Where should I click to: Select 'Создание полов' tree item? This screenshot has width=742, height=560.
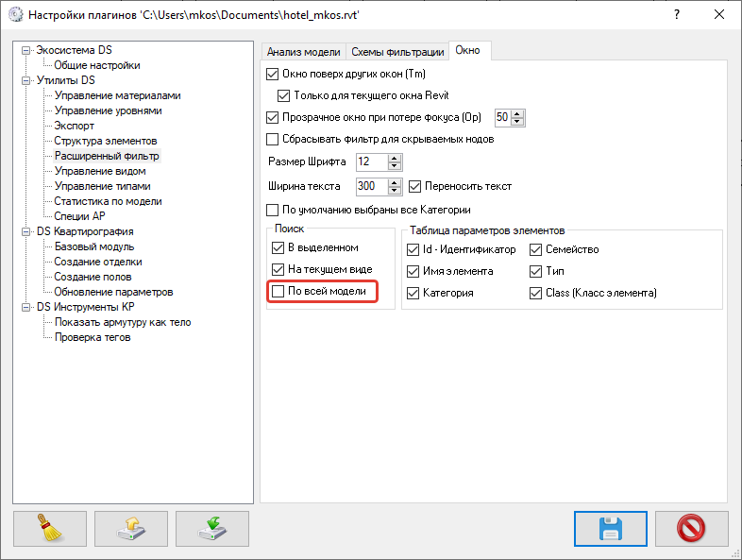[93, 277]
